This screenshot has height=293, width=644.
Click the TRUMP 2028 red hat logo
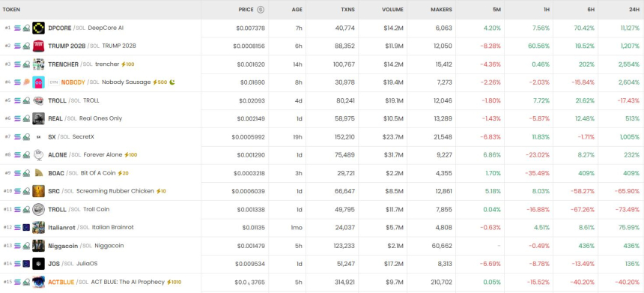[39, 46]
